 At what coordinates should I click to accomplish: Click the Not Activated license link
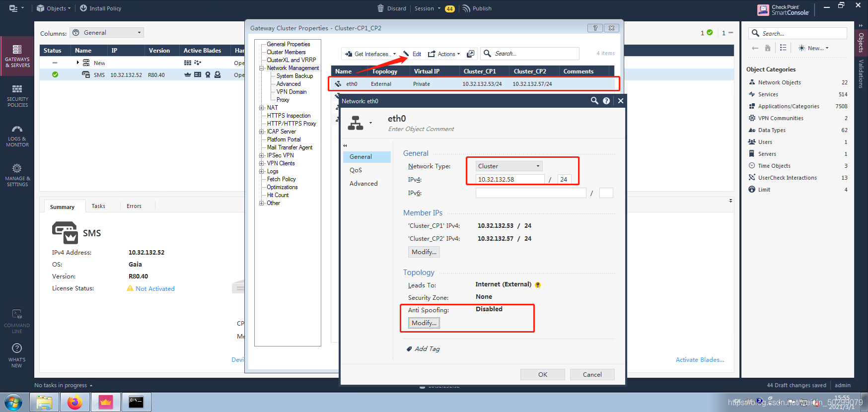tap(155, 289)
